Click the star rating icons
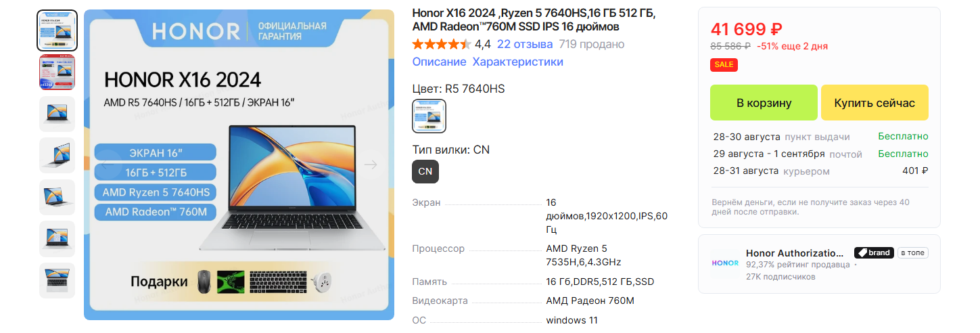Viewport: 980px width, 333px height. (442, 45)
